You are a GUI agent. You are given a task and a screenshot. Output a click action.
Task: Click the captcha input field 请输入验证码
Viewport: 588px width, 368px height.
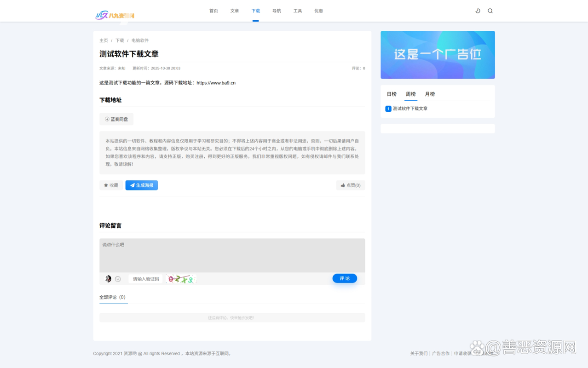[x=145, y=278]
